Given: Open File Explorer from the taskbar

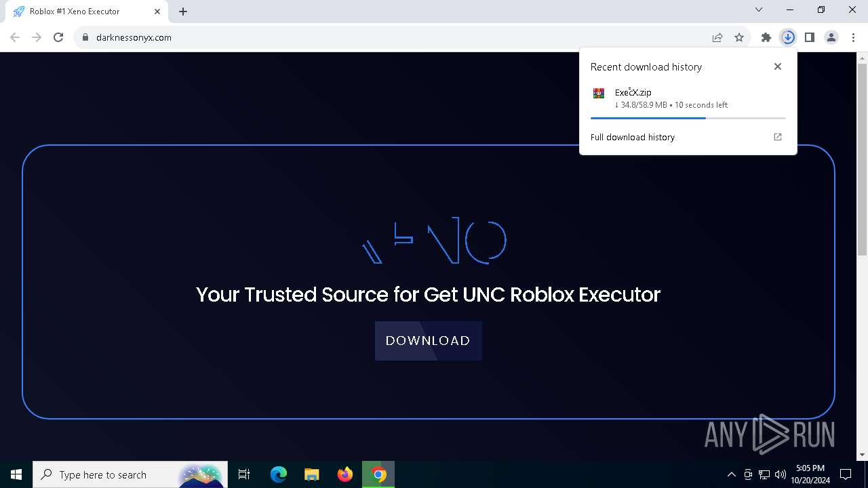Looking at the screenshot, I should click(311, 474).
